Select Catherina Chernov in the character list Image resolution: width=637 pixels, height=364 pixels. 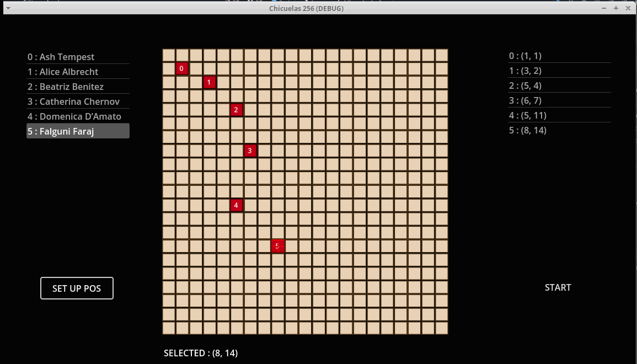78,101
